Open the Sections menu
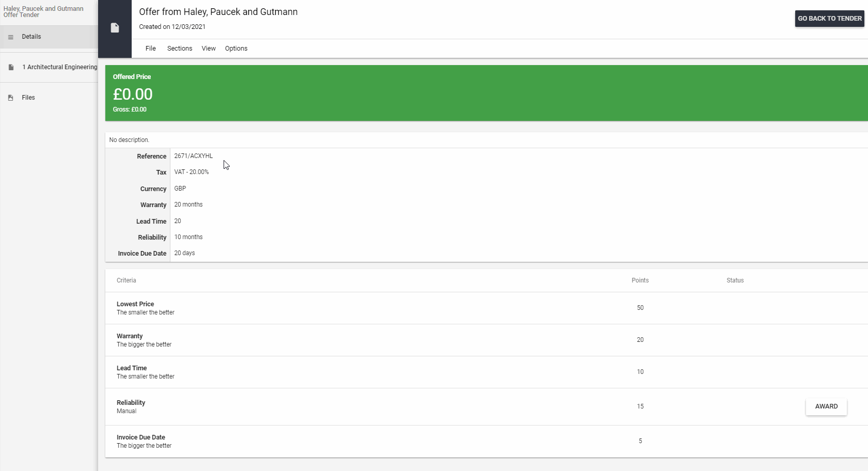 179,49
